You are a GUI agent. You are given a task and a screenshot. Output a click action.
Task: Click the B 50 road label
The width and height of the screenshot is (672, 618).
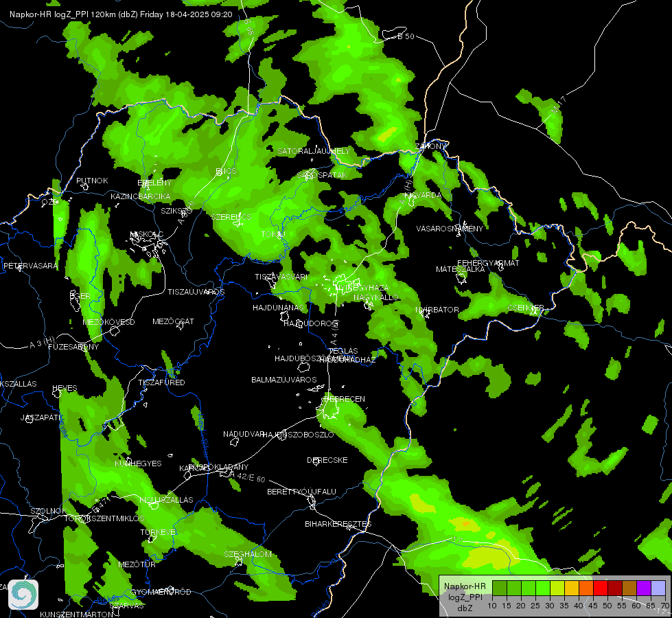point(406,36)
